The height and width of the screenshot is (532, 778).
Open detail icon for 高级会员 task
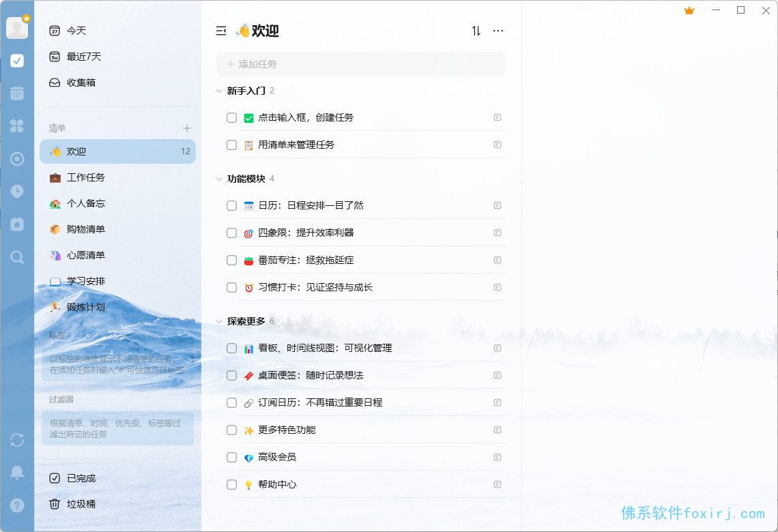coord(497,457)
